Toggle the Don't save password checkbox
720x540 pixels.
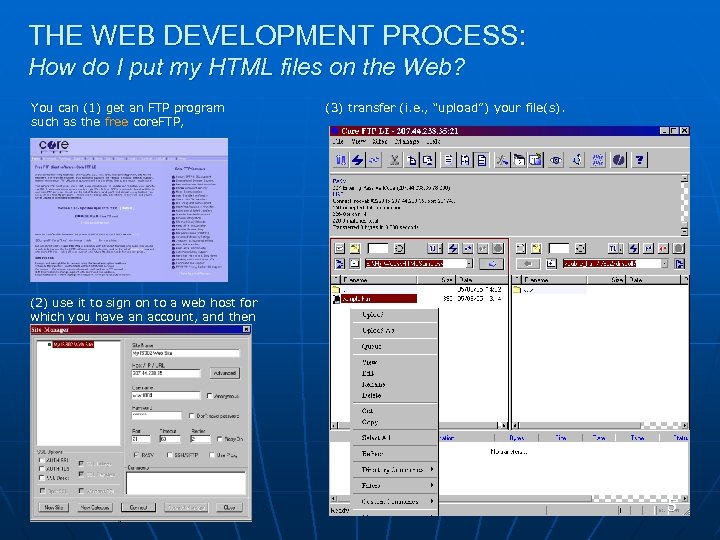click(x=192, y=416)
